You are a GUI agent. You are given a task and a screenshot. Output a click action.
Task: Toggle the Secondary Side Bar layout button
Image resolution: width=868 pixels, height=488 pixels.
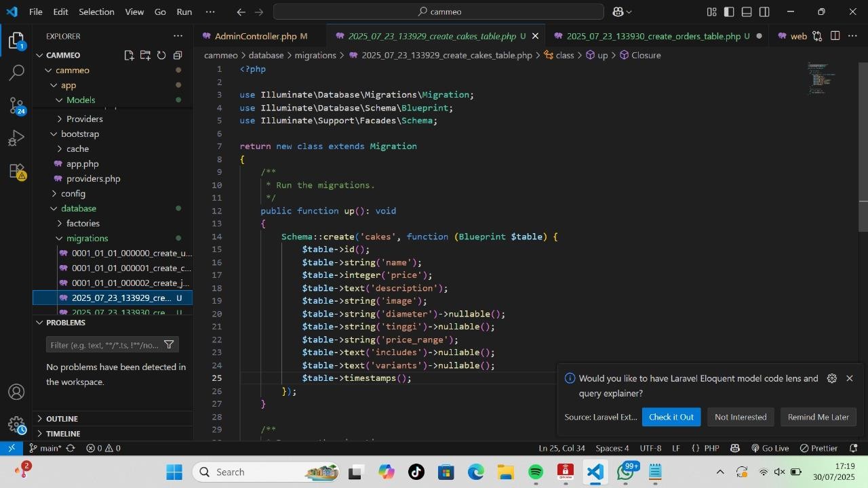(x=764, y=12)
